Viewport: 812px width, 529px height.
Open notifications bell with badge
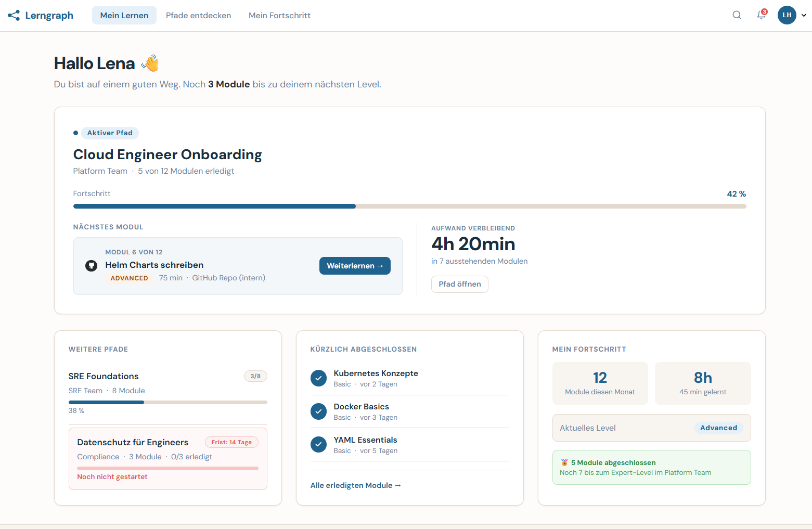coord(762,15)
